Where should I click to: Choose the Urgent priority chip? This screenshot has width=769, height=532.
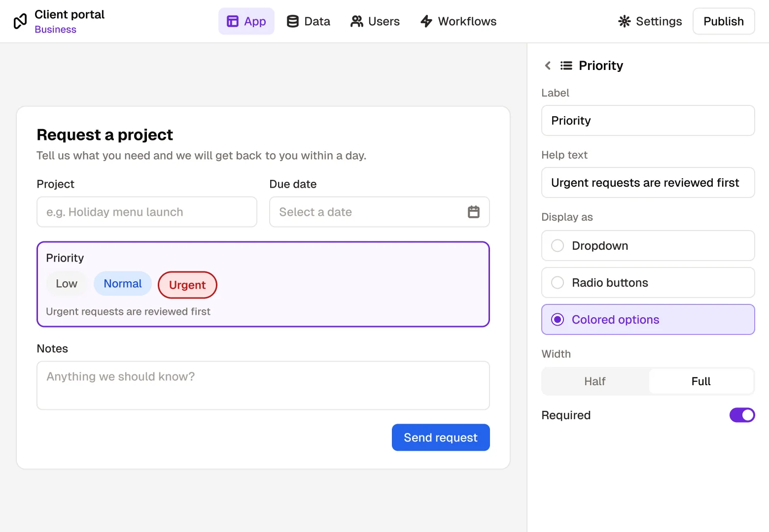pyautogui.click(x=187, y=285)
